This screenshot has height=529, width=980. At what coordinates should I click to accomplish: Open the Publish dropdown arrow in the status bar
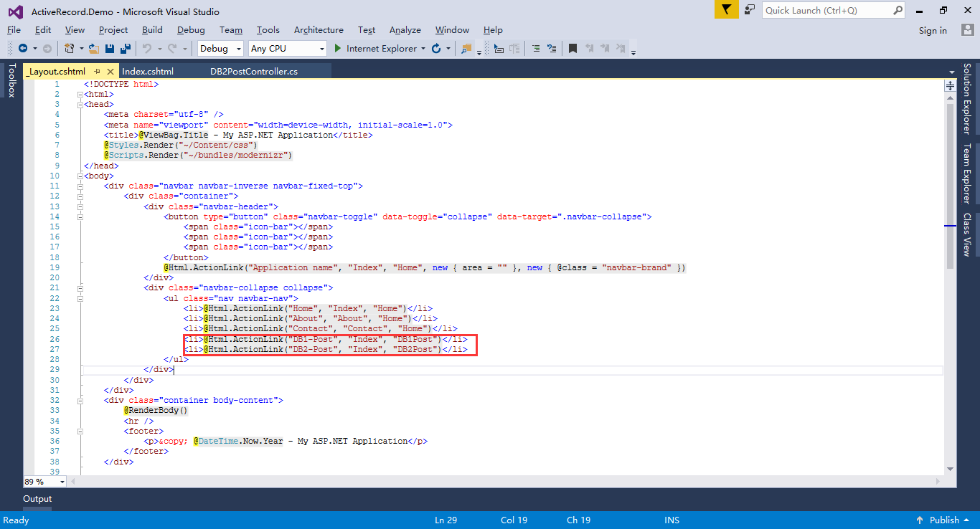tap(967, 520)
